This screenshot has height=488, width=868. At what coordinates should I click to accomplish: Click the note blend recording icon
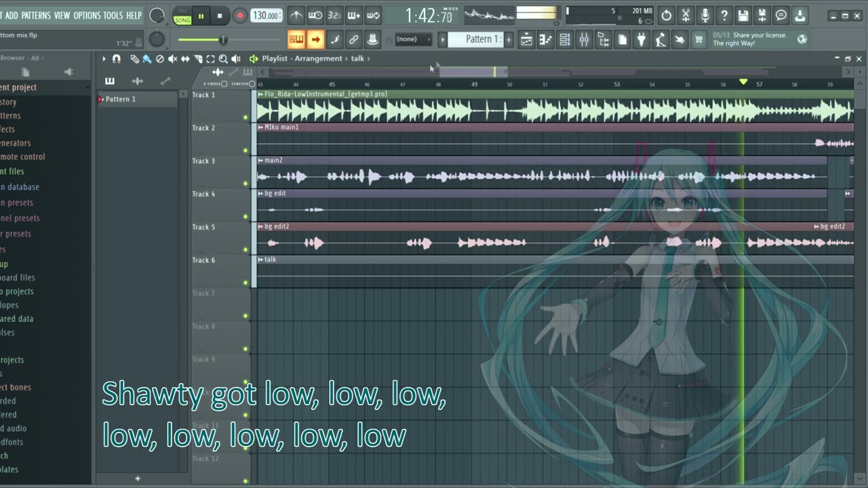335,39
